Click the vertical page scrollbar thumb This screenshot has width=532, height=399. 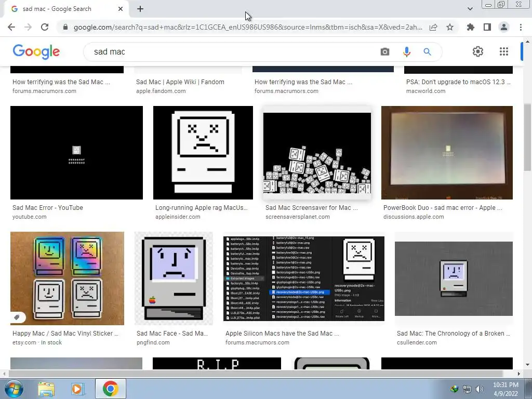[x=527, y=137]
